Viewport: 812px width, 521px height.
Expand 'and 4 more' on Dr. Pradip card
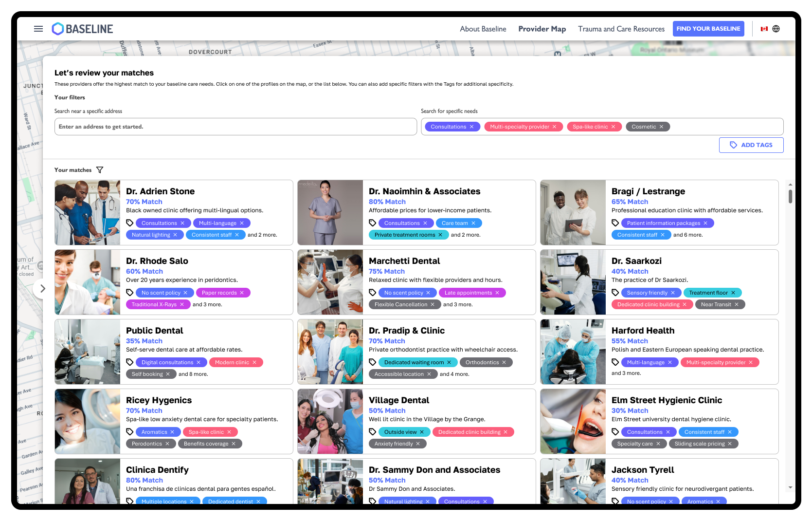(x=454, y=374)
